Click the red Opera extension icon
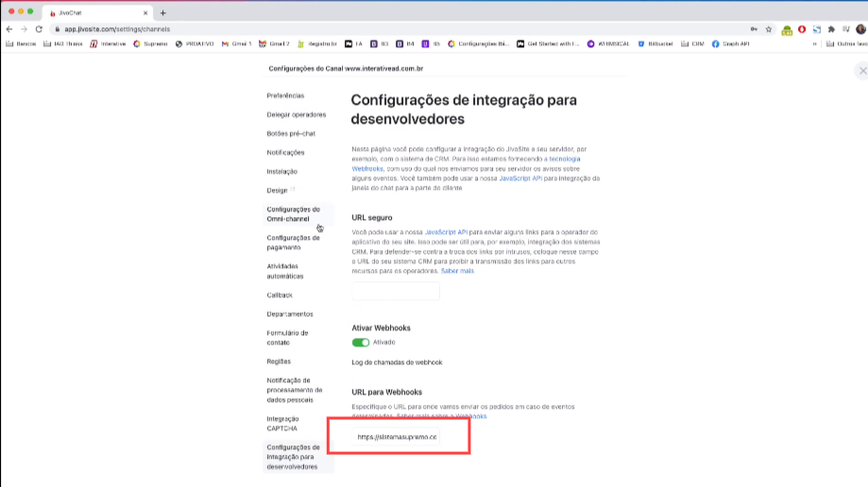Screen dimensions: 868x487 click(x=802, y=29)
